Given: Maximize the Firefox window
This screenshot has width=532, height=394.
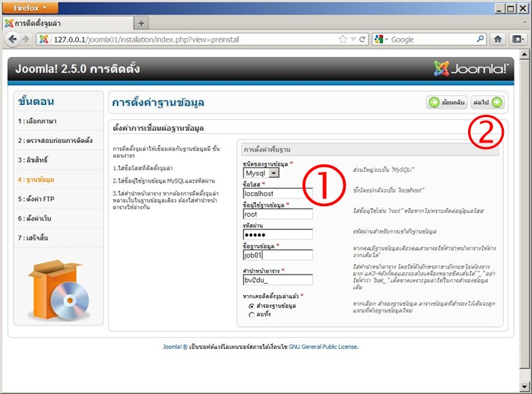Looking at the screenshot, I should [510, 8].
